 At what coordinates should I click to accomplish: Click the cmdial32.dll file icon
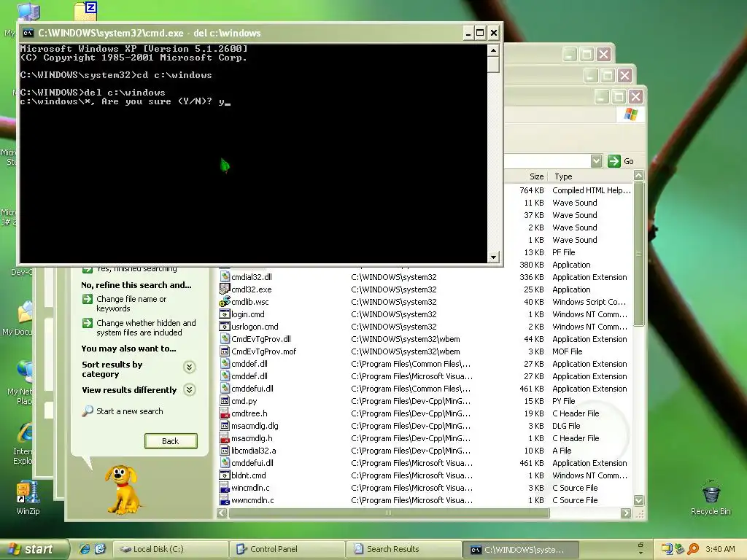(225, 276)
